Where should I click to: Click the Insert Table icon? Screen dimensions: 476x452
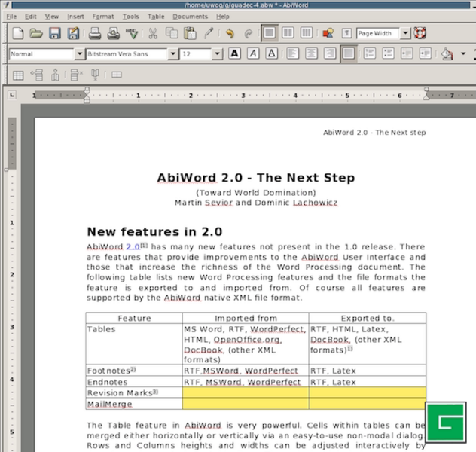click(17, 75)
